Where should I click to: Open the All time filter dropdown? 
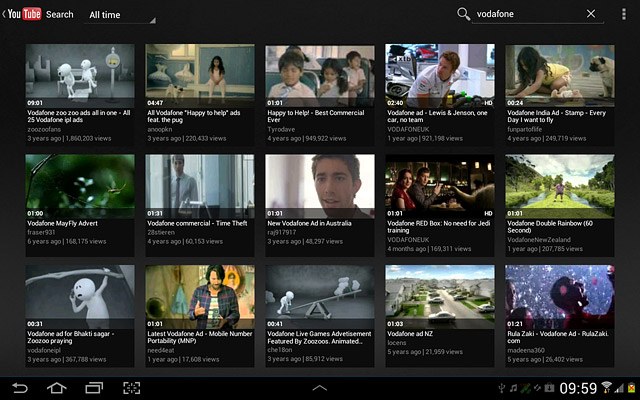tap(120, 15)
